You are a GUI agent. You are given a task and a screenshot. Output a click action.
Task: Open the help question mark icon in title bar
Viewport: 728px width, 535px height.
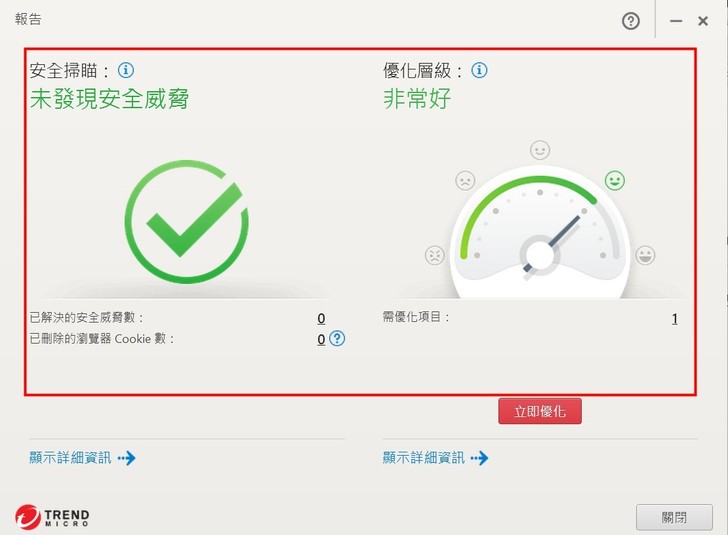coord(630,21)
